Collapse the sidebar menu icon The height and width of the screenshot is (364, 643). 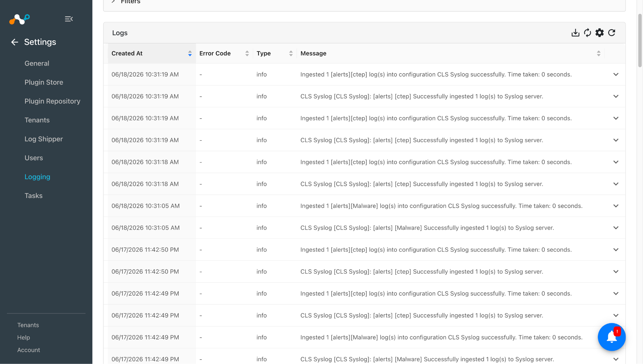click(69, 19)
